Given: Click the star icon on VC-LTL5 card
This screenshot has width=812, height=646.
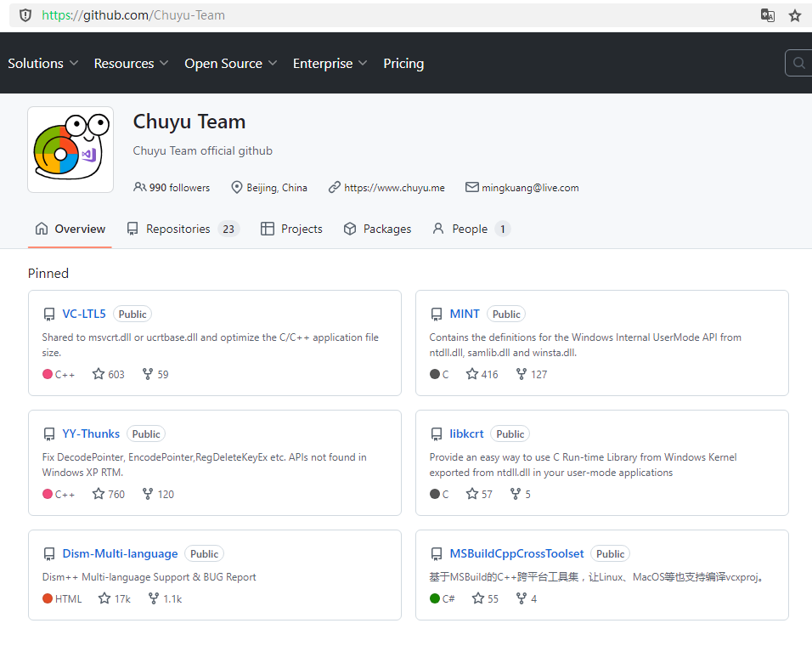Looking at the screenshot, I should point(99,374).
